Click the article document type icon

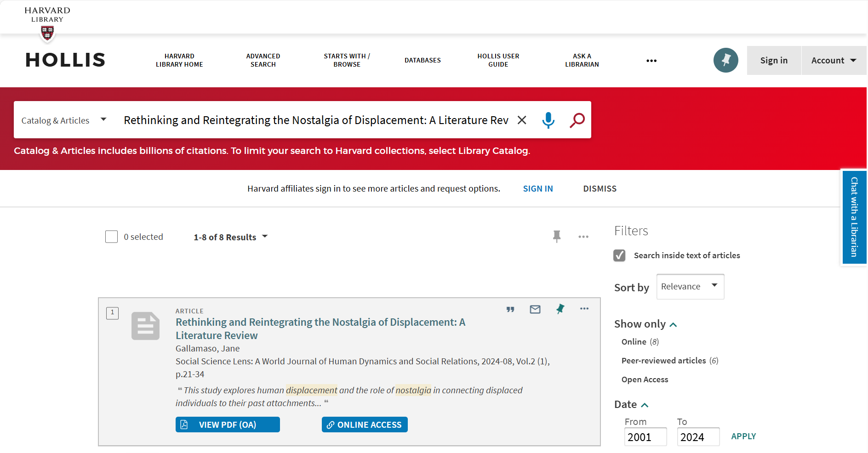145,326
